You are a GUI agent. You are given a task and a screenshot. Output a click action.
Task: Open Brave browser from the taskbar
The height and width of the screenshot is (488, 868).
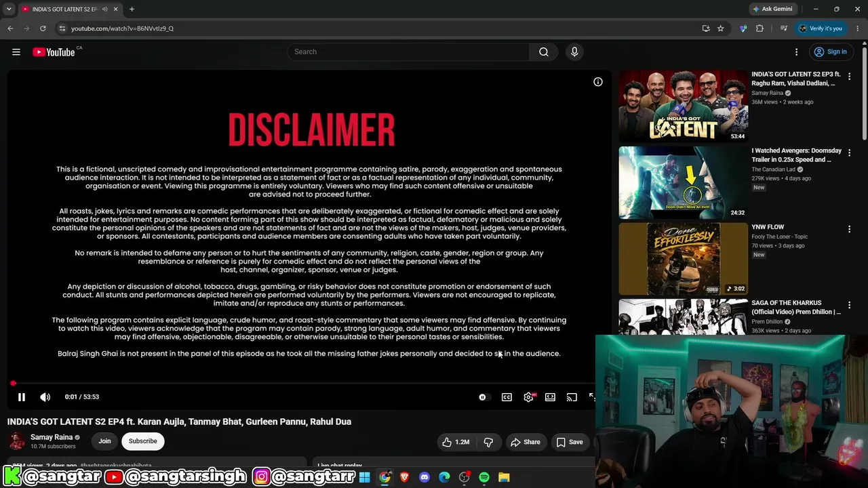click(x=405, y=477)
